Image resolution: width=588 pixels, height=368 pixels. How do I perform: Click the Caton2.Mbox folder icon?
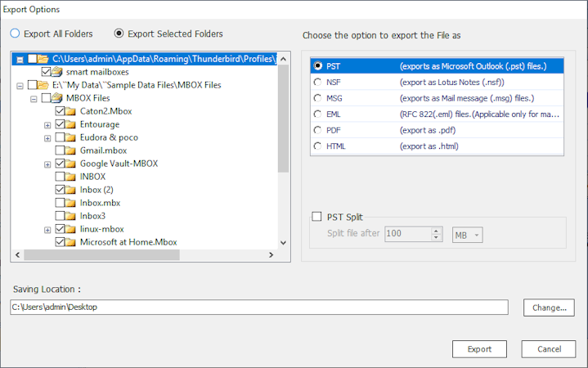click(x=70, y=111)
